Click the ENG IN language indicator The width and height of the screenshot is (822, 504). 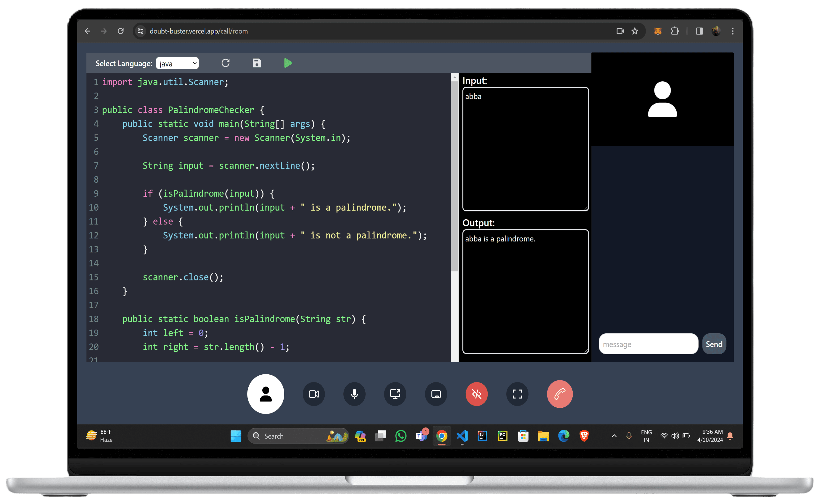point(646,436)
